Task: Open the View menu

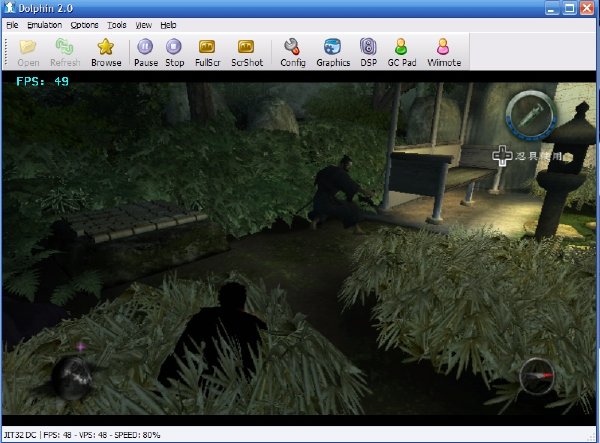Action: pyautogui.click(x=143, y=25)
